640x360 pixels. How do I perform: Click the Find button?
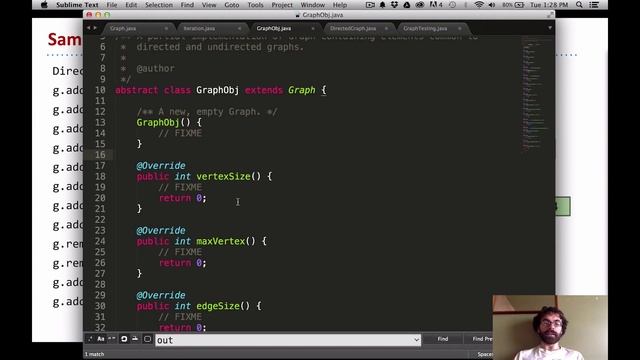(443, 339)
